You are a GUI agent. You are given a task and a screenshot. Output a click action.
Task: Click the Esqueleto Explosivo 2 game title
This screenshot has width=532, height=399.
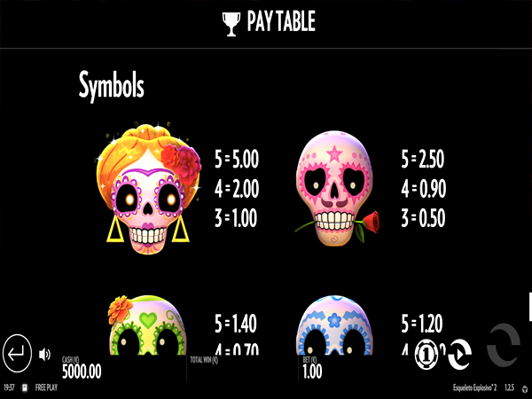475,387
